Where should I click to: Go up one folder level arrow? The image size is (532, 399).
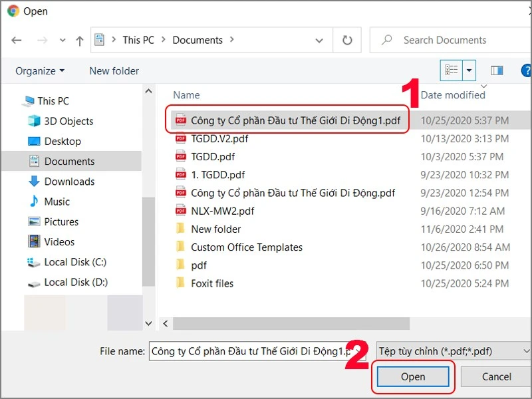click(x=80, y=41)
